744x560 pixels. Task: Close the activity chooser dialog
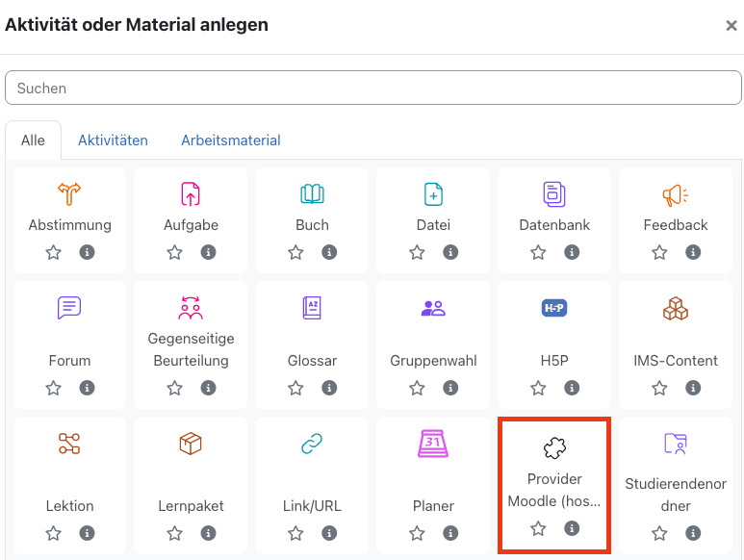coord(731,26)
